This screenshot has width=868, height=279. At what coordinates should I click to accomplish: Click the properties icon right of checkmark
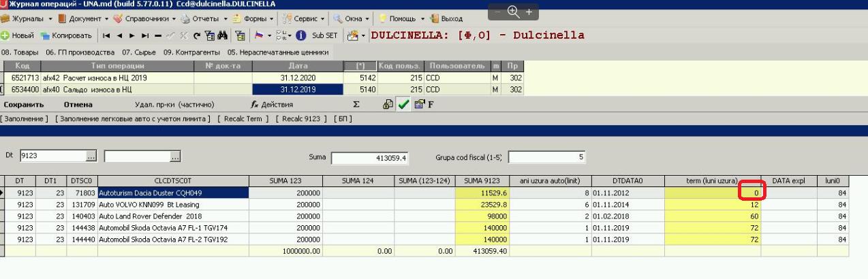419,105
